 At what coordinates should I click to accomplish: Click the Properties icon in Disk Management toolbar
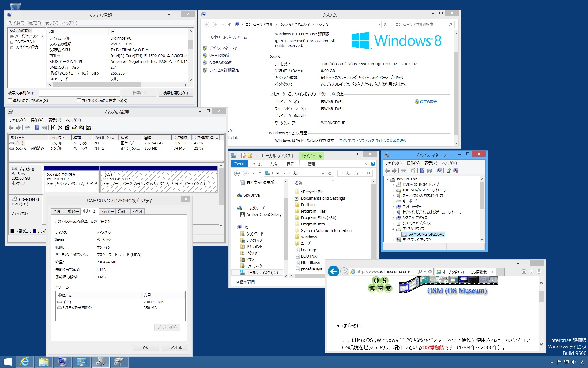point(67,128)
